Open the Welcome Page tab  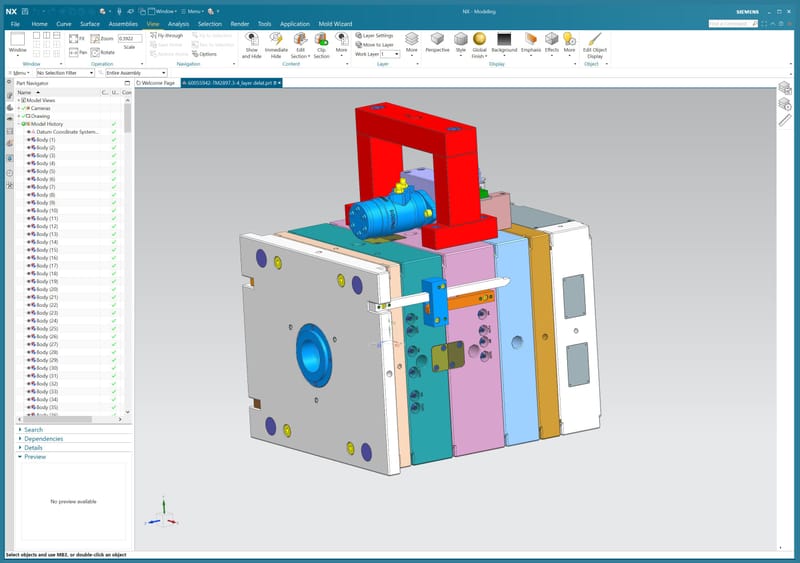(x=157, y=83)
